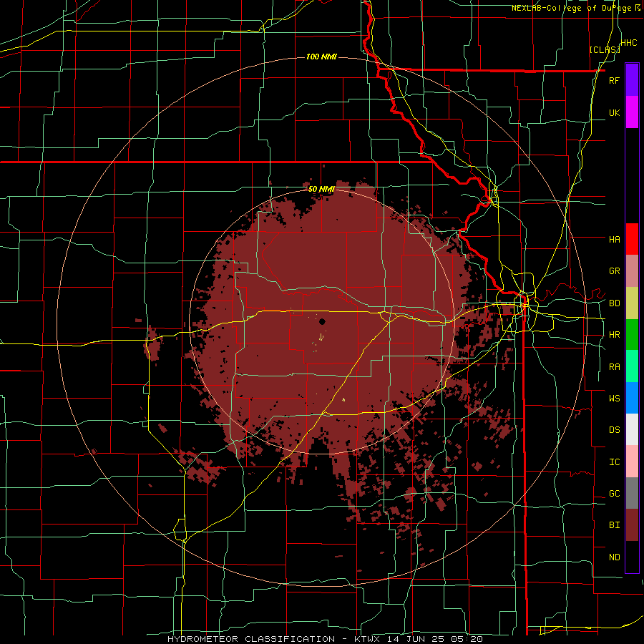Click the green HR legend color swatch

(632, 335)
